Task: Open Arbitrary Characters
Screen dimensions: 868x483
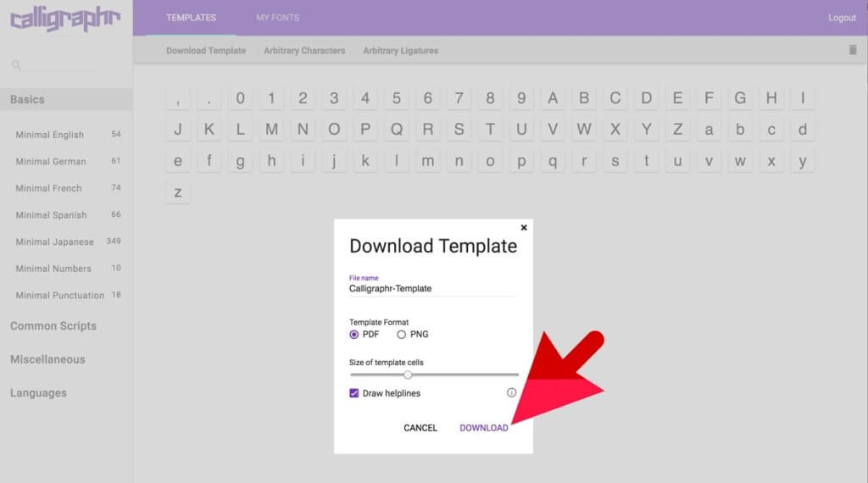Action: pos(304,50)
